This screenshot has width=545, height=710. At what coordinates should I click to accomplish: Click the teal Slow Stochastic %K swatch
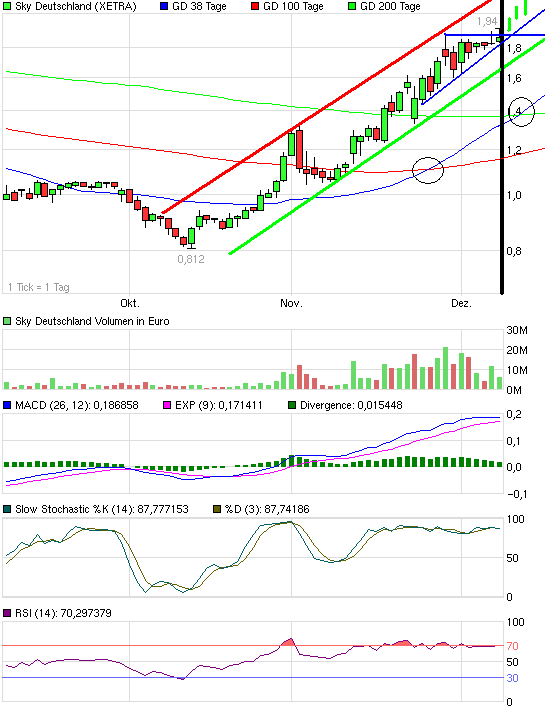click(x=7, y=509)
